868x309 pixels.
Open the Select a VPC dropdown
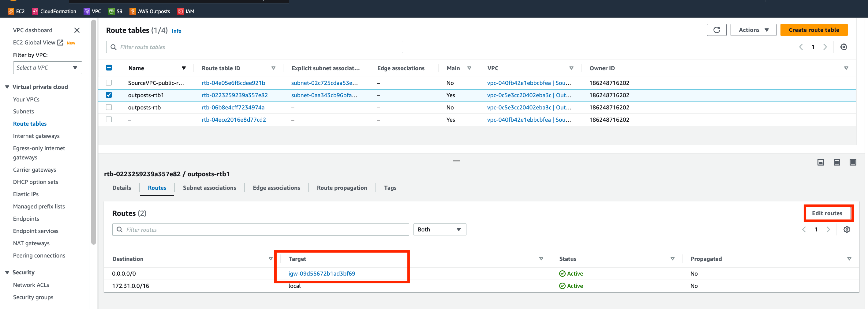pyautogui.click(x=47, y=67)
